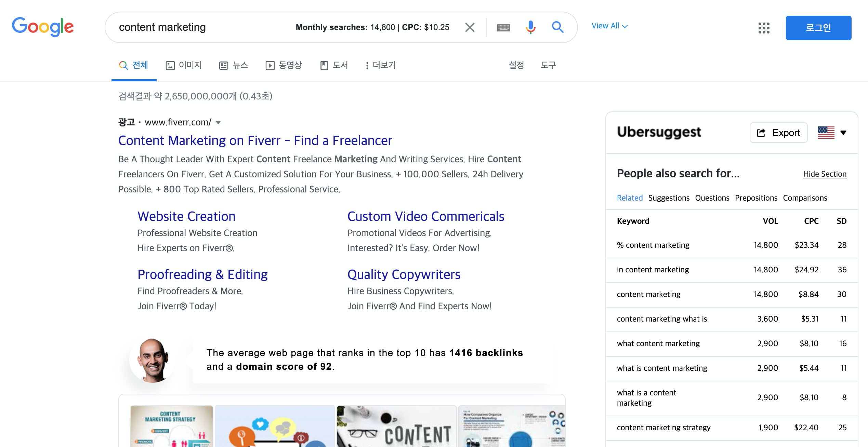Screen dimensions: 868x447
Task: Open the Custom Video Commericals sitelink
Action: pyautogui.click(x=426, y=216)
